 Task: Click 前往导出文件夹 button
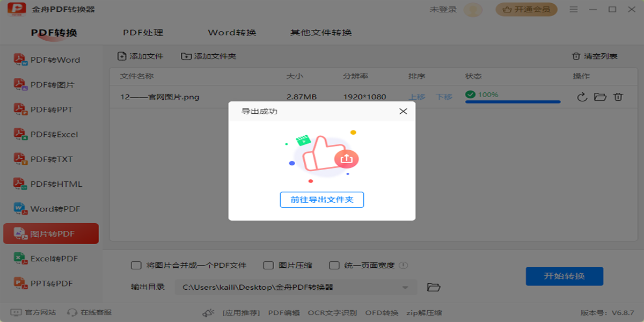[x=322, y=200]
